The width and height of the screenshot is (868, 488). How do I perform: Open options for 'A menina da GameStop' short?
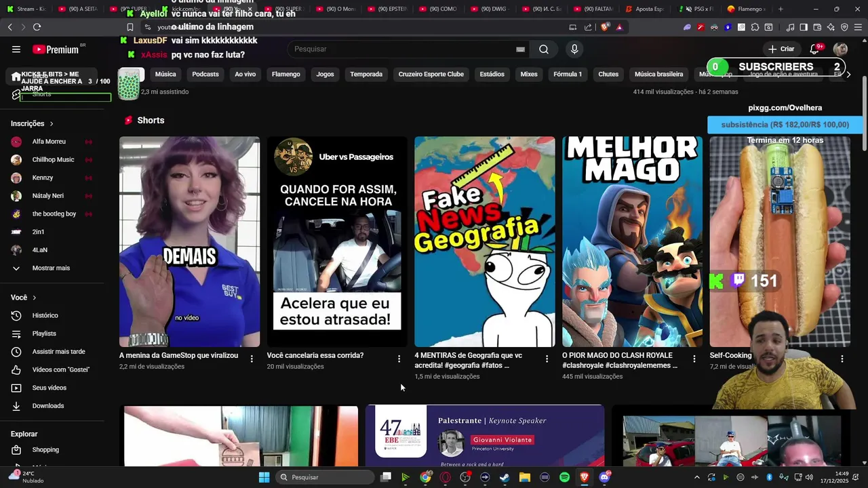252,359
